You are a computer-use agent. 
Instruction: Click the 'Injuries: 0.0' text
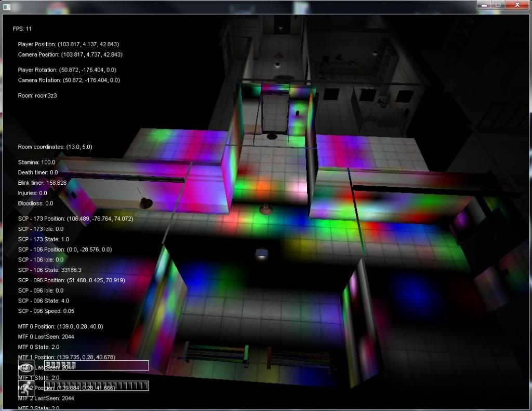(32, 193)
